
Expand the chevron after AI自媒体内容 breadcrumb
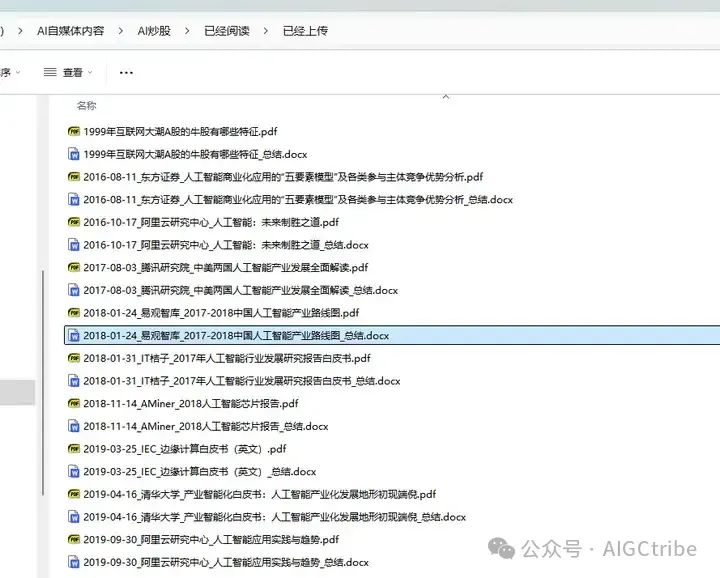click(121, 31)
